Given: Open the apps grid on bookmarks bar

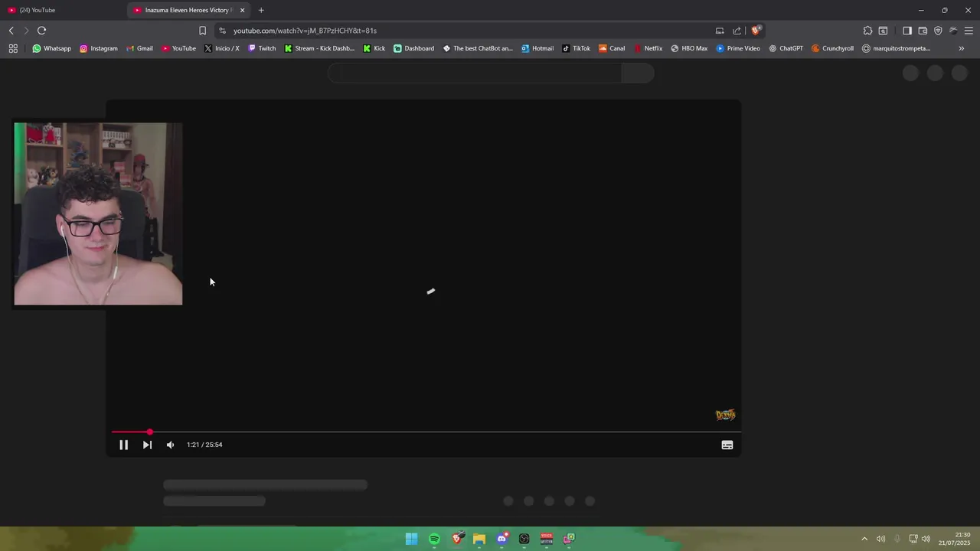Looking at the screenshot, I should (13, 48).
